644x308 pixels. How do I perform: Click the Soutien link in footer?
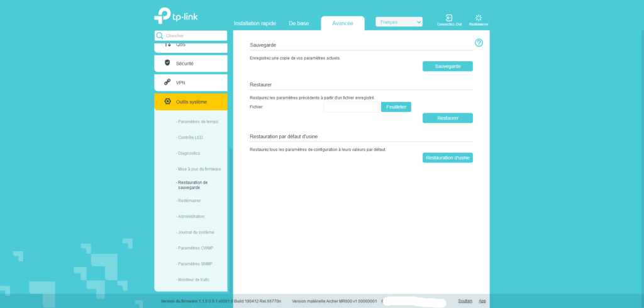tap(465, 301)
